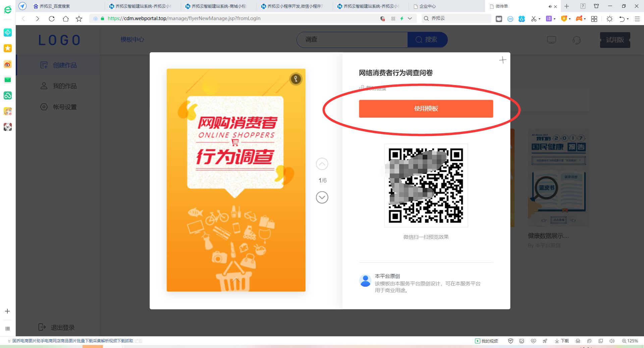644x348 pixels.
Task: Click 我的视频 in status bar
Action: click(x=486, y=341)
